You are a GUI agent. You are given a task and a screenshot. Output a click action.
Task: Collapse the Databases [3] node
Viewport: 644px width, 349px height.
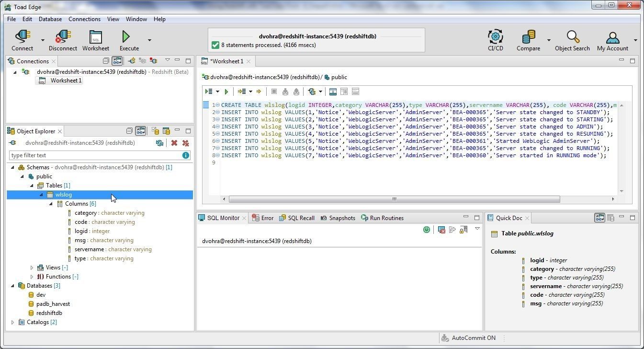click(12, 286)
